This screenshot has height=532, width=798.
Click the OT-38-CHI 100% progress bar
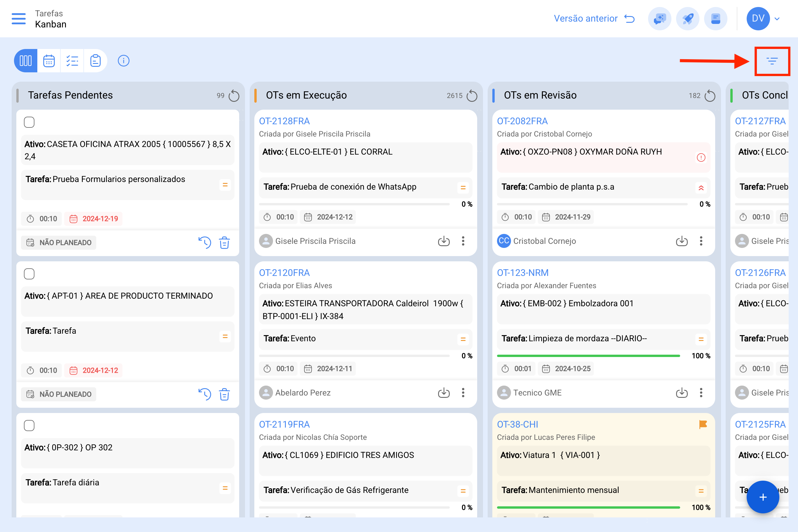588,508
